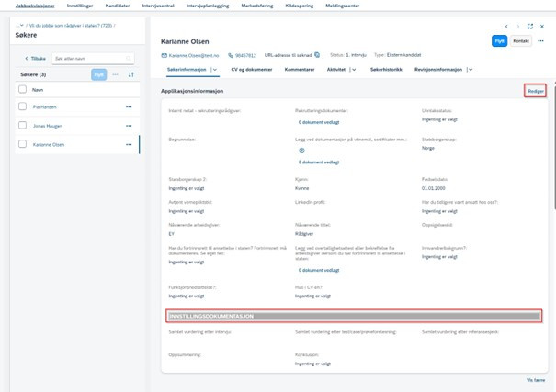The image size is (556, 392).
Task: Expand the Aktivitet tab dropdown arrow
Action: 354,70
